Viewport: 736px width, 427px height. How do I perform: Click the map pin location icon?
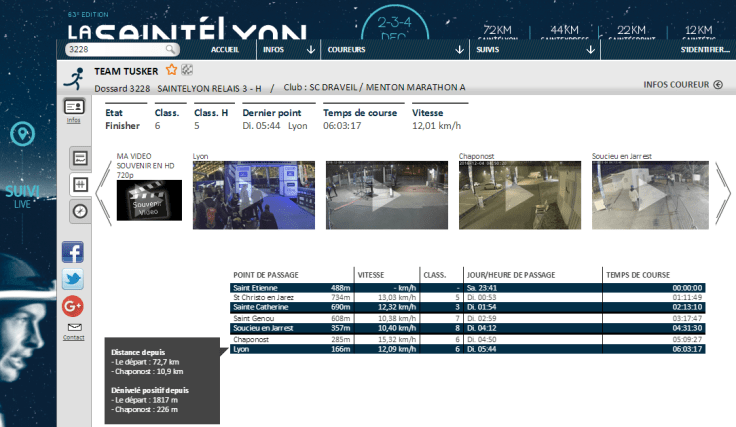(23, 134)
